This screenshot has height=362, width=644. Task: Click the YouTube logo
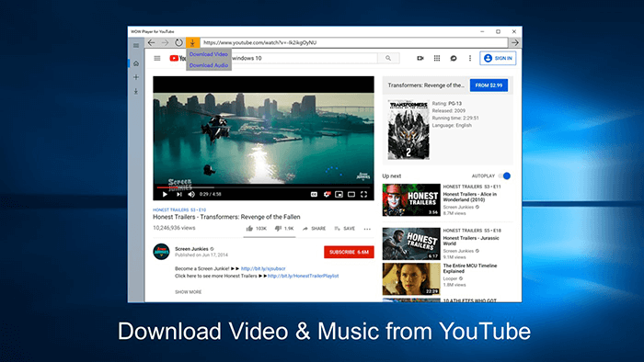pyautogui.click(x=178, y=58)
